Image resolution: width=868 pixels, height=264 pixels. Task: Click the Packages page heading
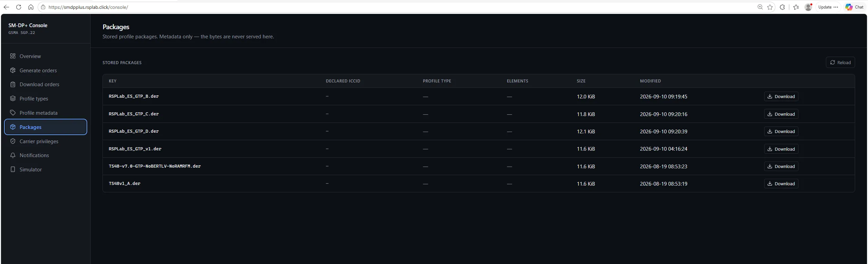(x=116, y=27)
